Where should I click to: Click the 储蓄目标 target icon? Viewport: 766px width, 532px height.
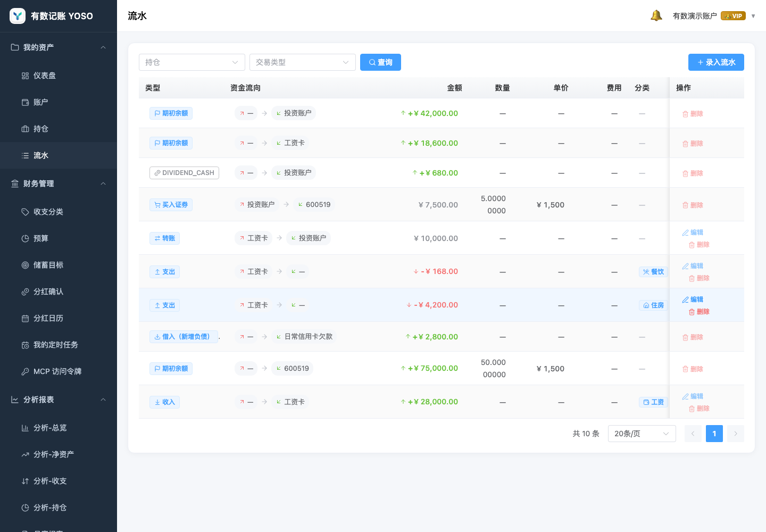[x=25, y=265]
